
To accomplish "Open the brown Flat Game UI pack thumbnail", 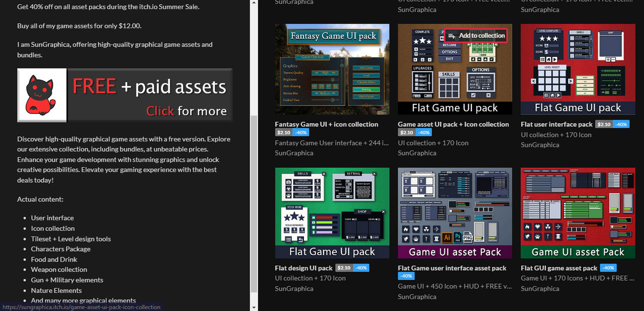I will (x=455, y=69).
